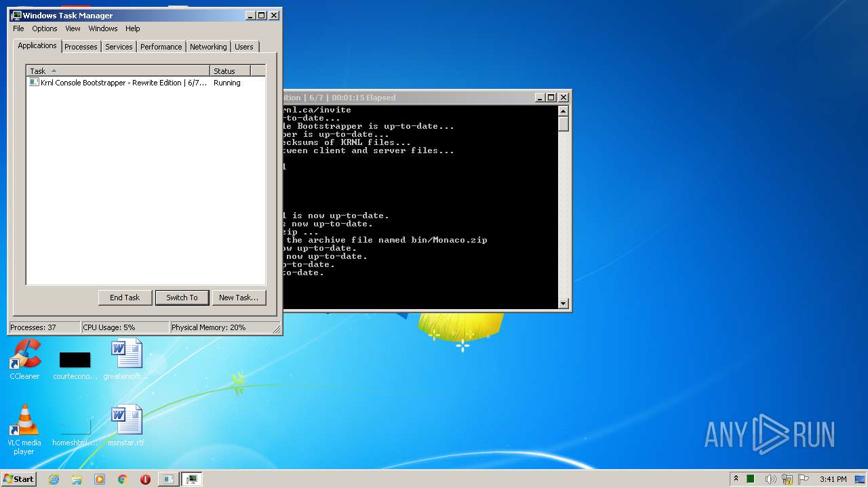Click the End Task button

[125, 298]
